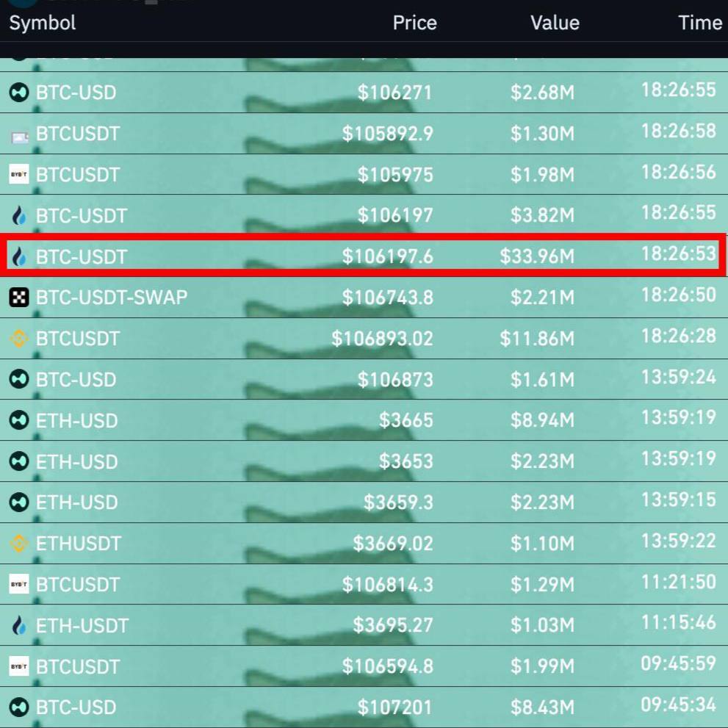Click value $33.96M

(537, 256)
